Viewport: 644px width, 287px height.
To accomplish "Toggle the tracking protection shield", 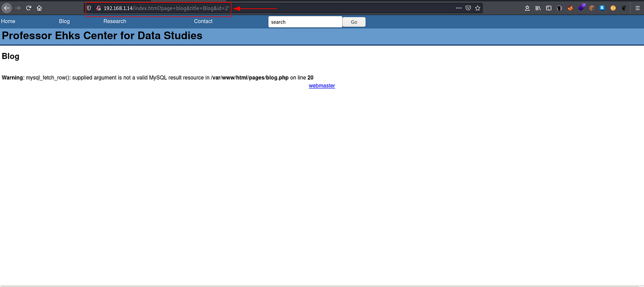I will (88, 8).
